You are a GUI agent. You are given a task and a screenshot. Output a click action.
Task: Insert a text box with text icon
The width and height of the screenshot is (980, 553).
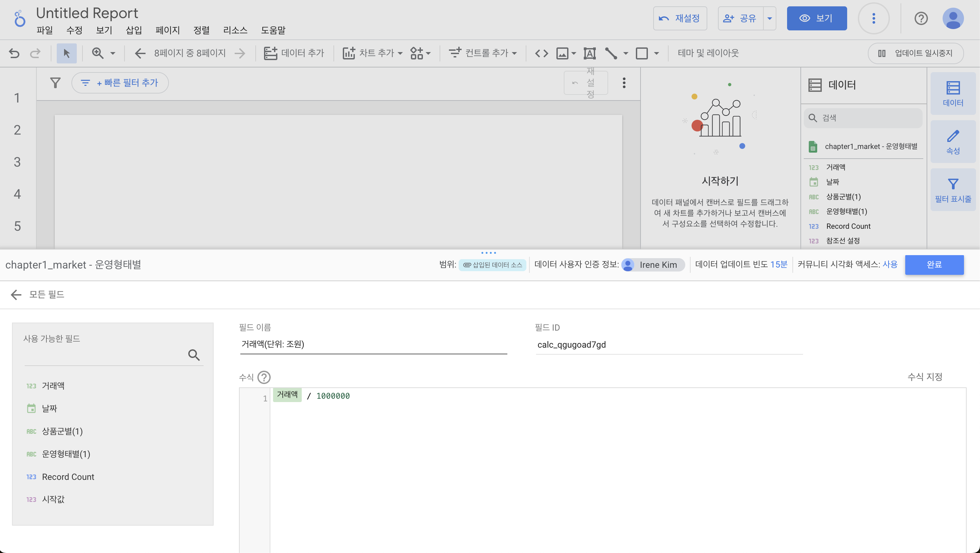click(x=589, y=53)
